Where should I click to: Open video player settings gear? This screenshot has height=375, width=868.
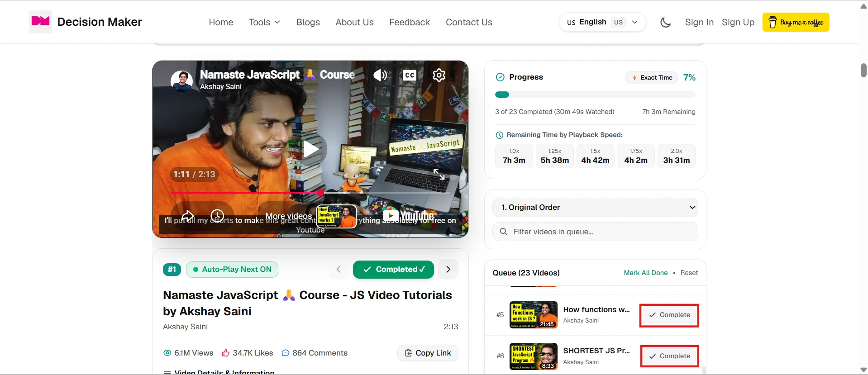(x=439, y=75)
